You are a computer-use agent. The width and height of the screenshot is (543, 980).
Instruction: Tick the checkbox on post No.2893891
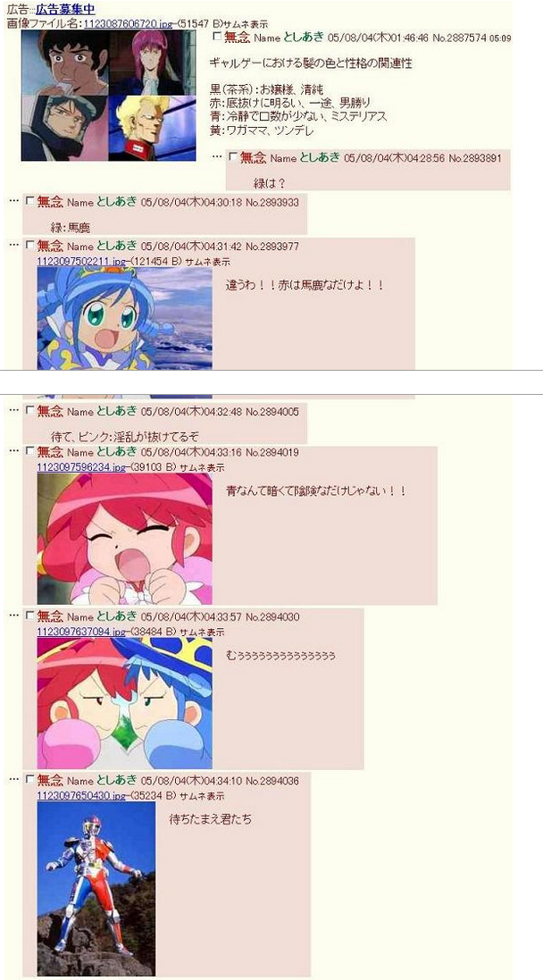pos(233,157)
